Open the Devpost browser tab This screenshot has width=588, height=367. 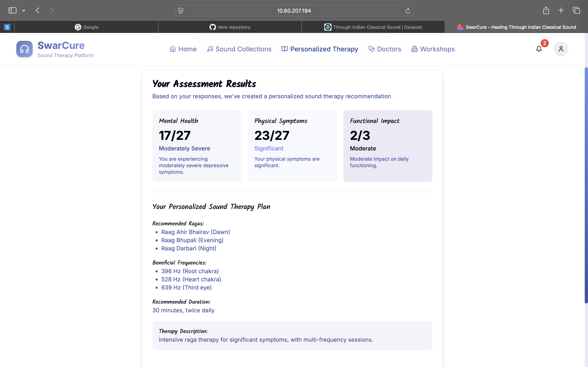[x=373, y=27]
